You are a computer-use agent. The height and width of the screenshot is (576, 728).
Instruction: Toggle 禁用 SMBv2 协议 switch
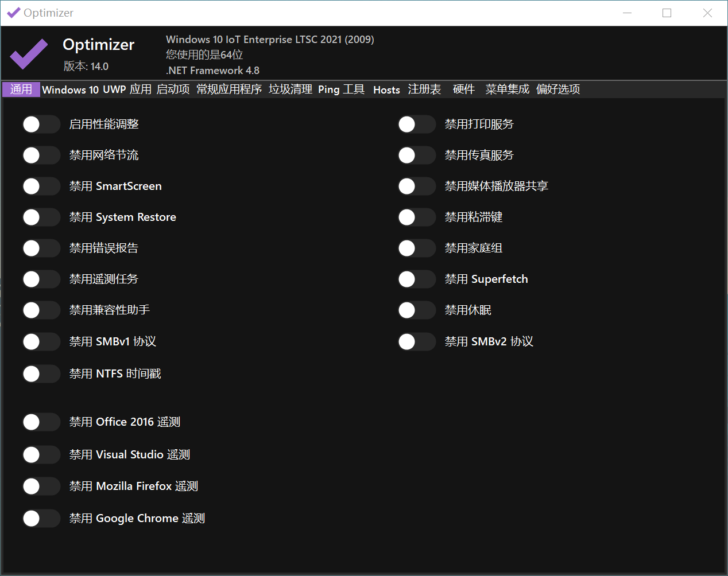click(417, 342)
